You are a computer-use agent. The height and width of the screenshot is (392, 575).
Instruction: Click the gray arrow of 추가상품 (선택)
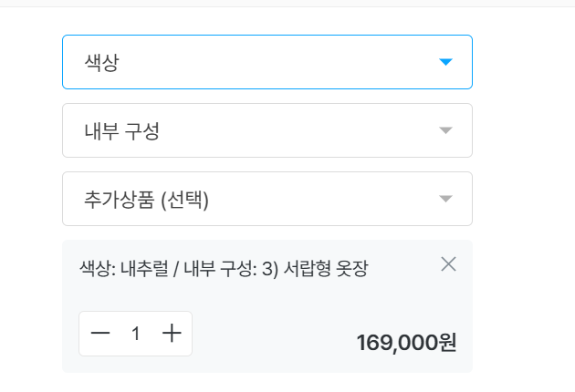(x=445, y=199)
